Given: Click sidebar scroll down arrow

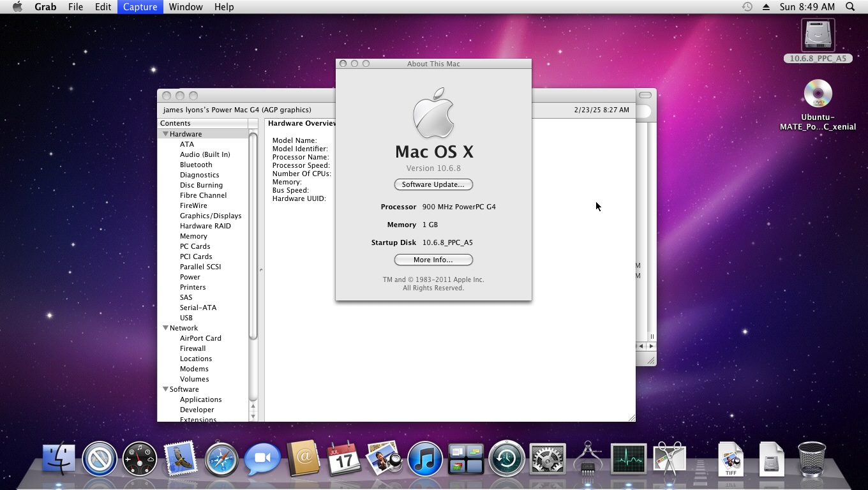Looking at the screenshot, I should click(253, 416).
